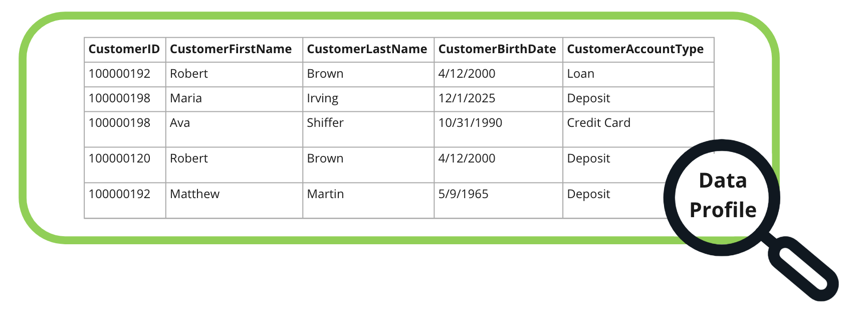Click the Maria first name cell

pos(234,99)
